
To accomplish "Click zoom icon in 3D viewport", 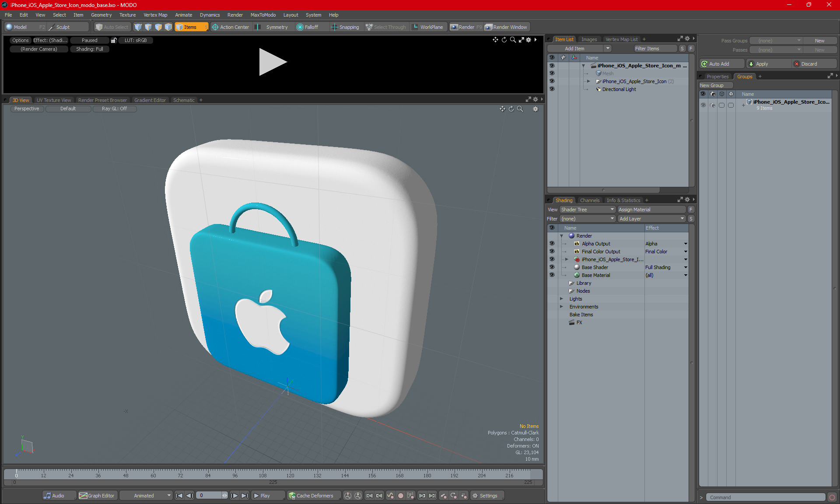I will point(520,109).
